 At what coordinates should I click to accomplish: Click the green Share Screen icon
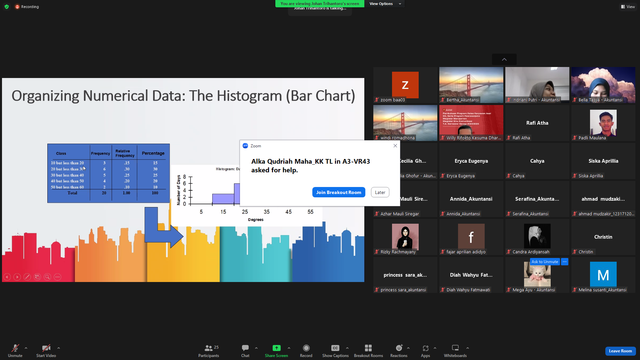point(276,348)
